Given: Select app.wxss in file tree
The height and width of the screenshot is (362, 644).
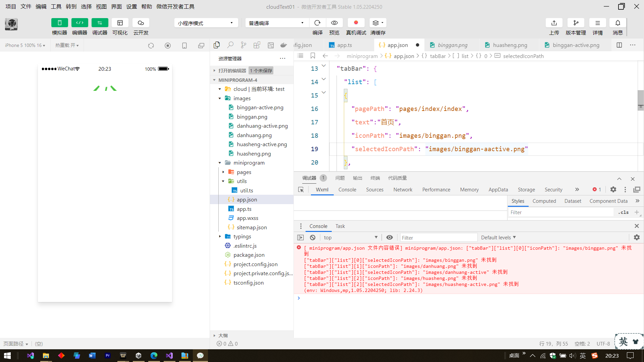Looking at the screenshot, I should tap(247, 218).
